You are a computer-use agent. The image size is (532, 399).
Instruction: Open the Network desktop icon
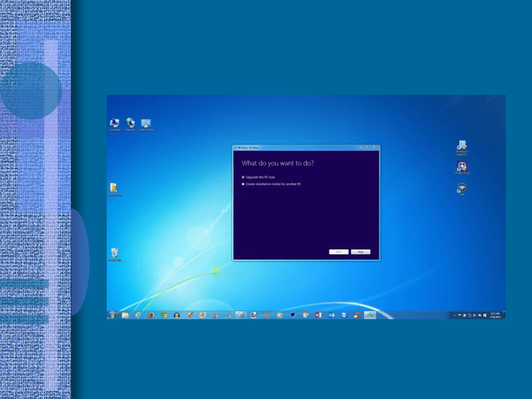pyautogui.click(x=130, y=125)
